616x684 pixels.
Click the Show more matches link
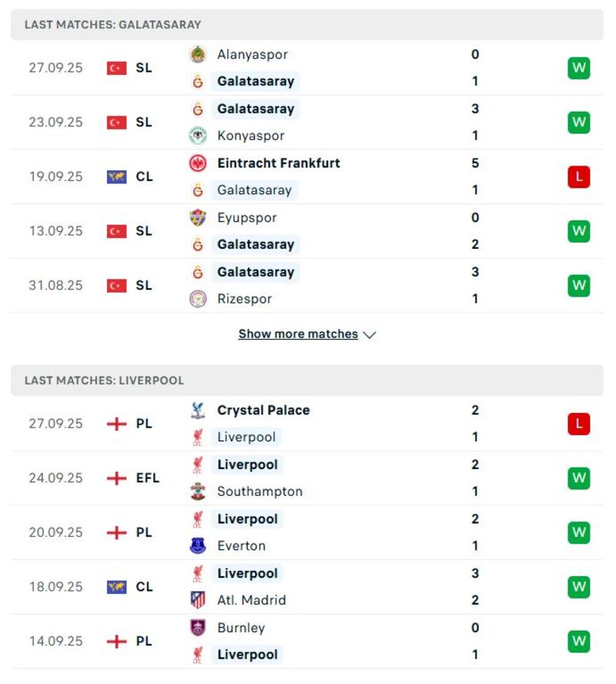[x=298, y=334]
